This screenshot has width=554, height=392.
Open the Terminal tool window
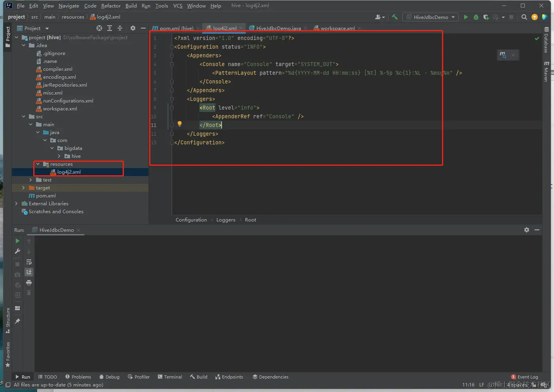[x=170, y=377]
